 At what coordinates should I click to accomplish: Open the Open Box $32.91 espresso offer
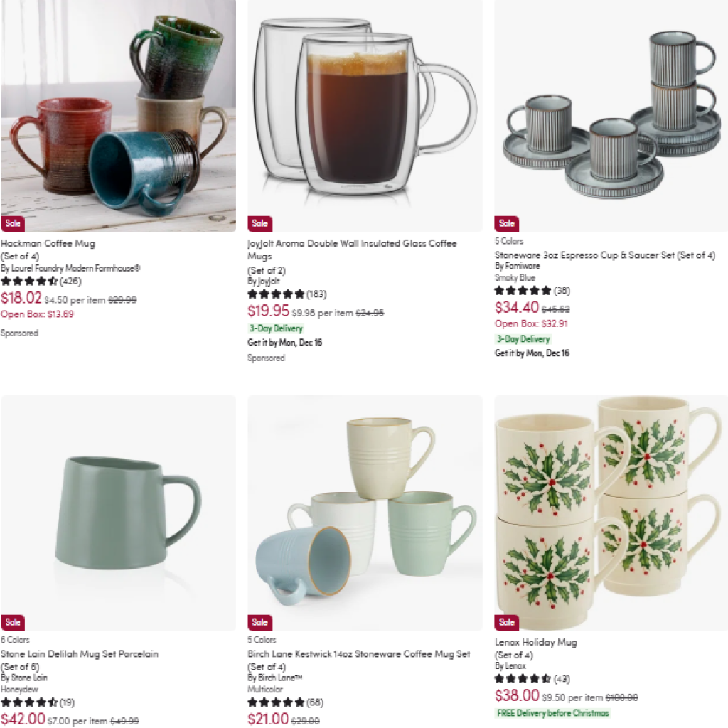531,323
